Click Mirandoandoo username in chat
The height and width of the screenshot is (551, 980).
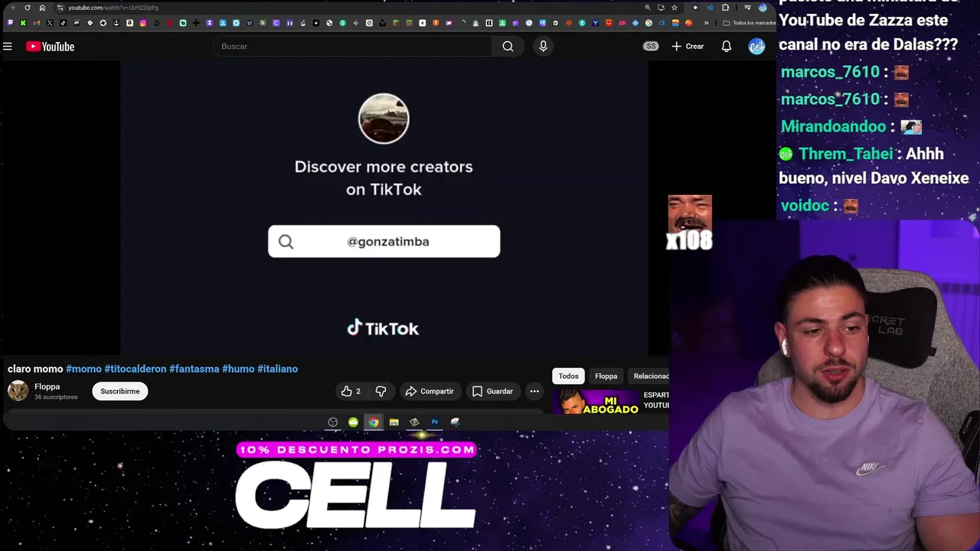click(833, 126)
